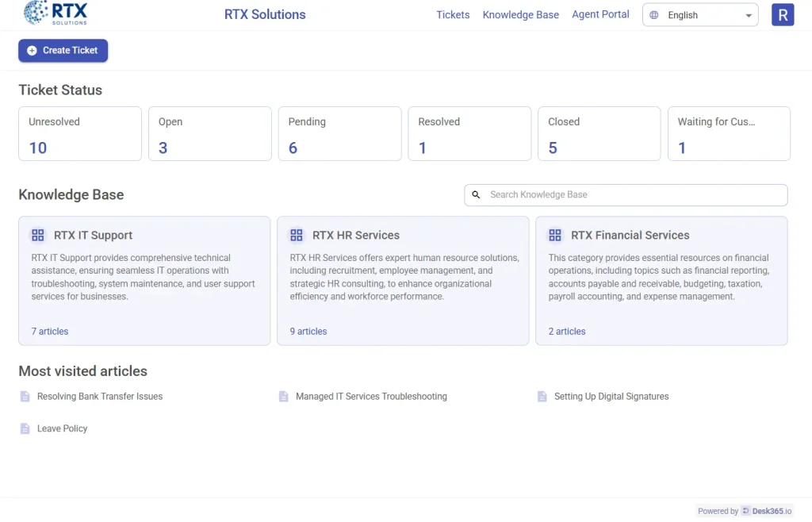Click the RTX Financial Services grid icon
This screenshot has width=812, height=522.
coord(555,235)
